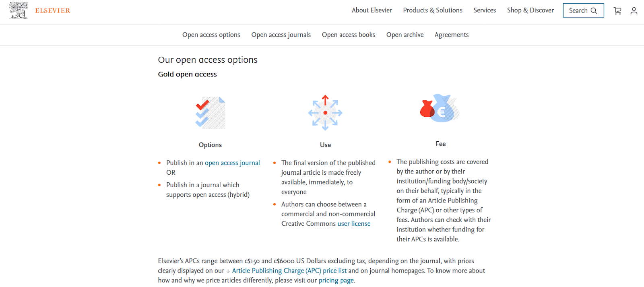Expand the Products & Solutions menu
This screenshot has width=644, height=287.
433,10
